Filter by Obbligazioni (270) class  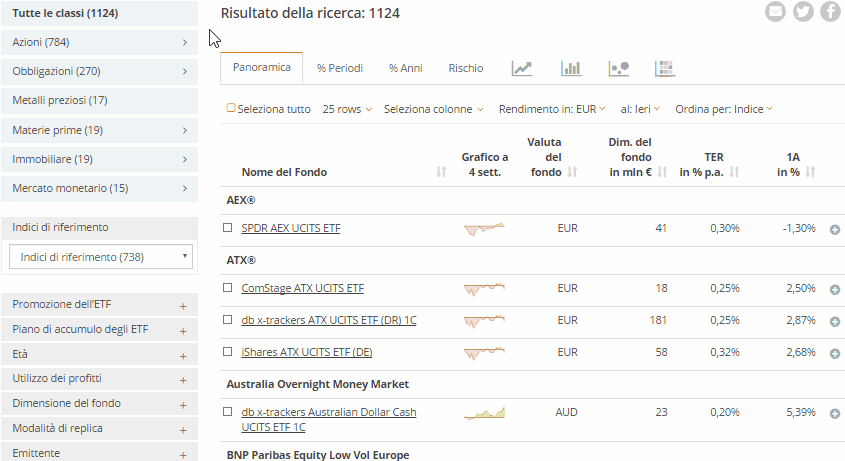click(x=100, y=71)
